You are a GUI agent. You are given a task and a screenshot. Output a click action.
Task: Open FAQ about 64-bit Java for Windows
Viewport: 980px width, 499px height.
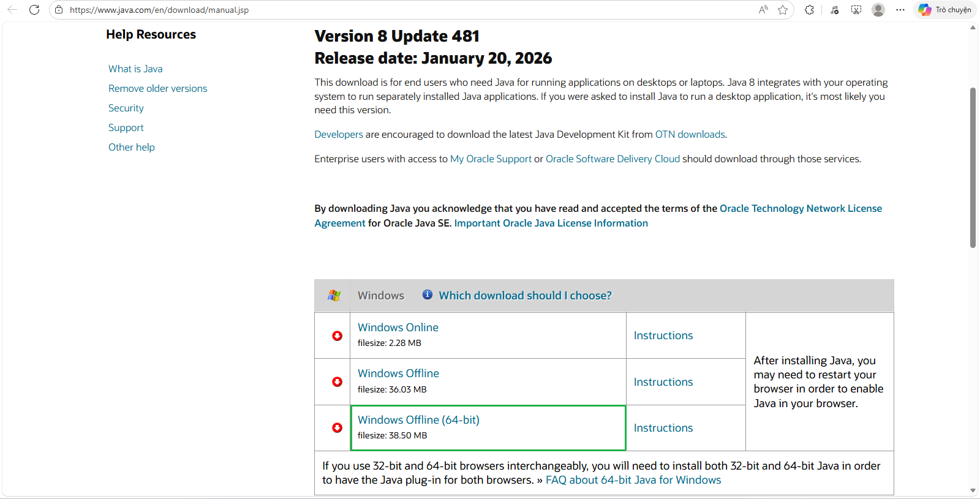[633, 480]
